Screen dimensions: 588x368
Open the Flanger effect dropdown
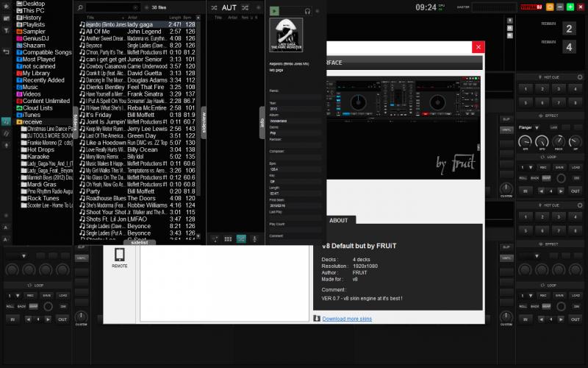pos(537,128)
